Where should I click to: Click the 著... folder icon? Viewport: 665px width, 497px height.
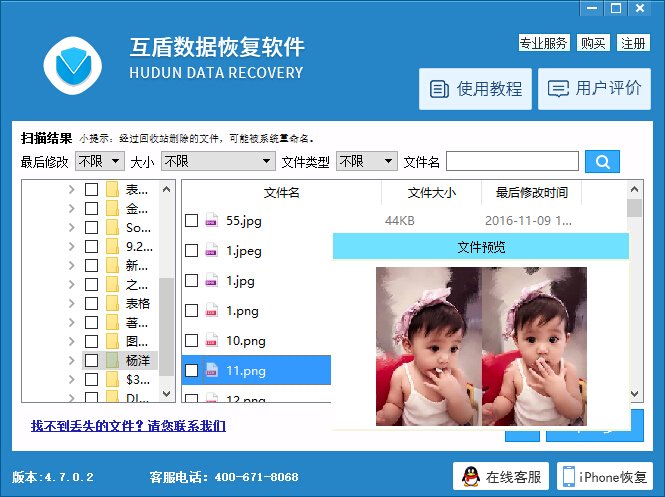(x=112, y=323)
